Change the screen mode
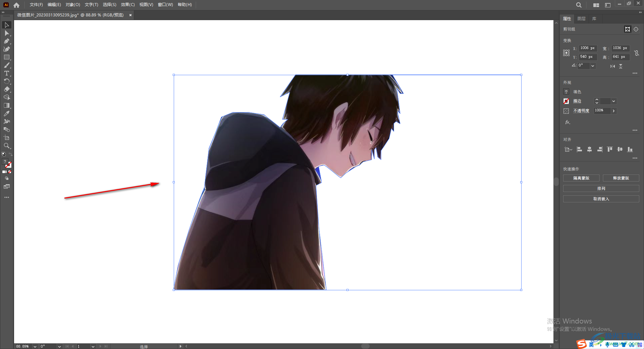This screenshot has height=349, width=644. pos(6,187)
